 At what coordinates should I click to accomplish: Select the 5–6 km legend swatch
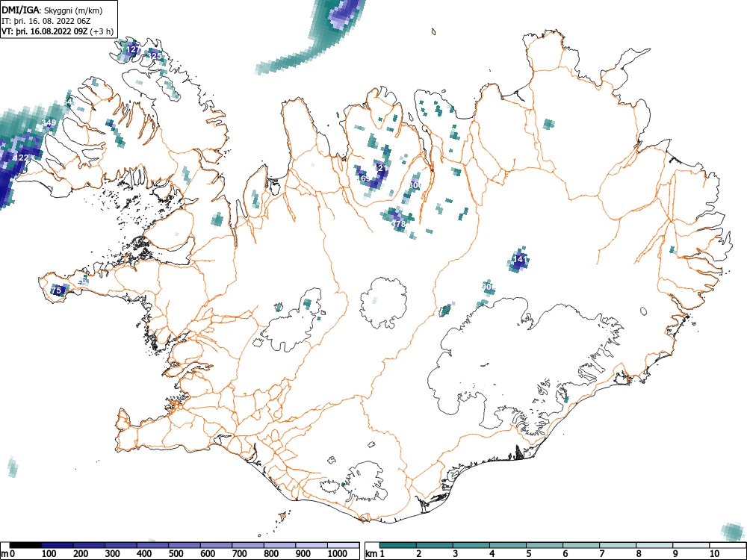point(545,545)
